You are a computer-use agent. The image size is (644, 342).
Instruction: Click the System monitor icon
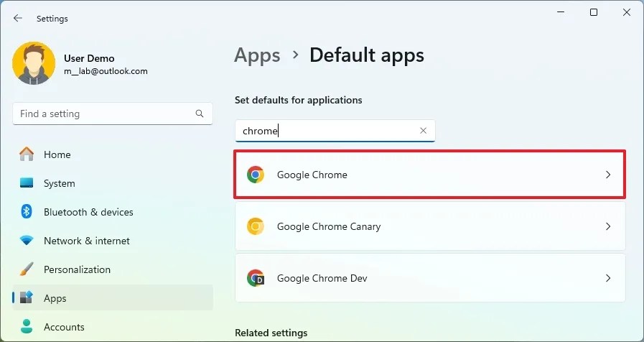(x=27, y=183)
